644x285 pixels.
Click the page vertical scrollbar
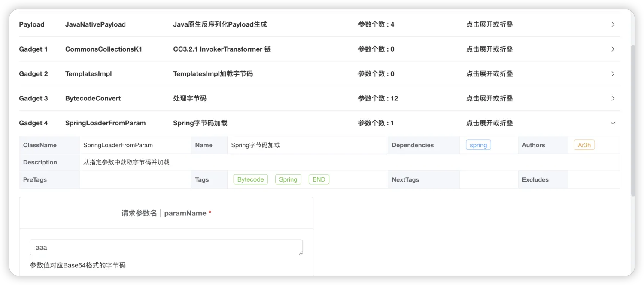click(632, 120)
